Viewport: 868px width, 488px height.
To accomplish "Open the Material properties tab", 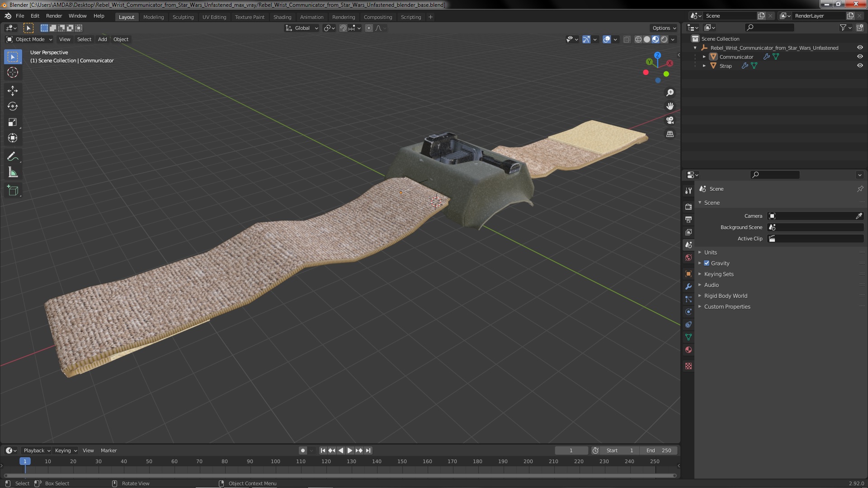I will point(689,350).
